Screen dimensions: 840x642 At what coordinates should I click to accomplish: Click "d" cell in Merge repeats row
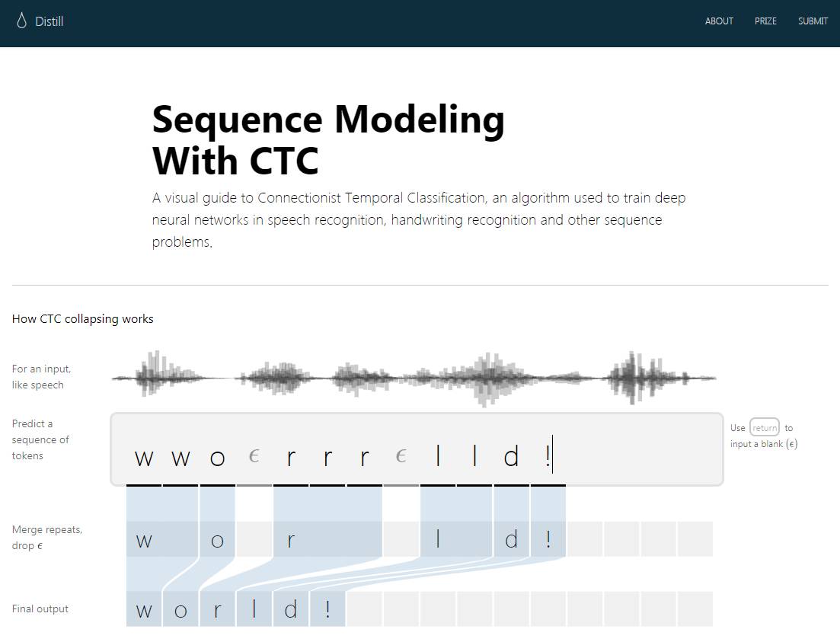[x=511, y=540]
